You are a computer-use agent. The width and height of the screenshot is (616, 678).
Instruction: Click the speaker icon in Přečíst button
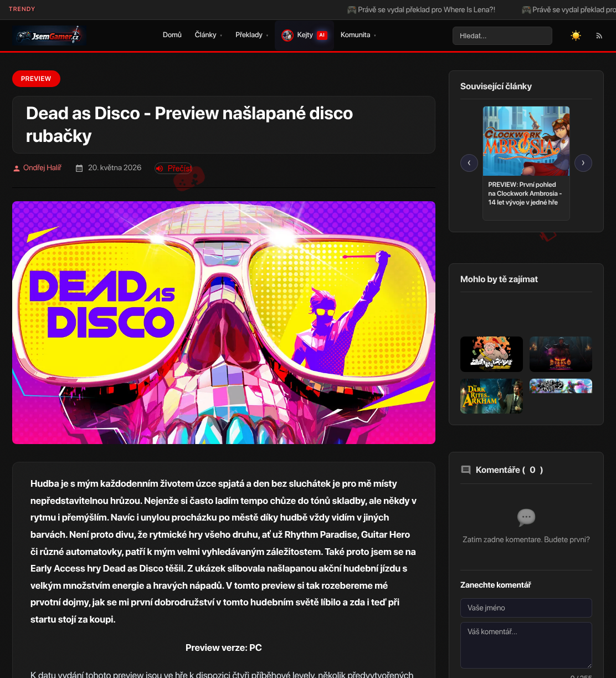[x=160, y=168]
